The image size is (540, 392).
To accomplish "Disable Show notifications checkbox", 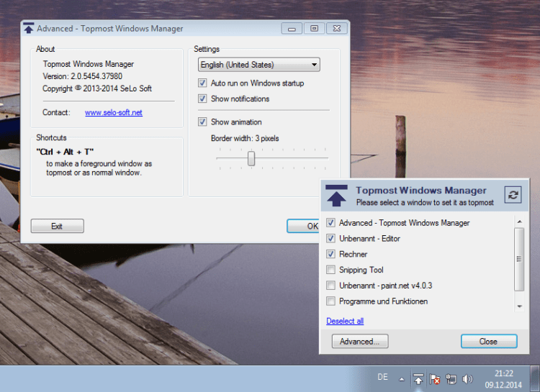I will click(202, 99).
